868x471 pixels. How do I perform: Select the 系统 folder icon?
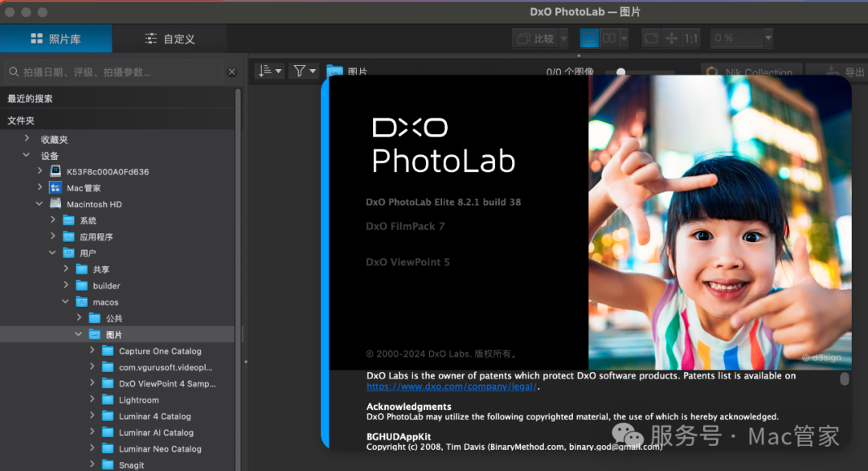[x=68, y=220]
